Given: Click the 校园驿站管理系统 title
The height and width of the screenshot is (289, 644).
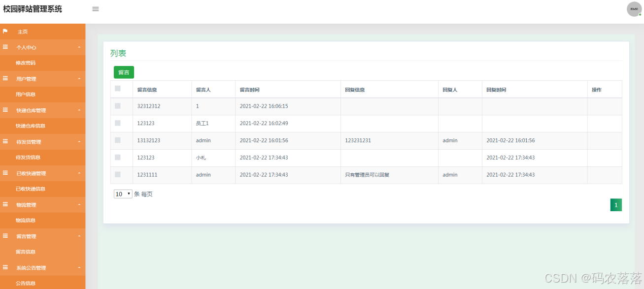Looking at the screenshot, I should tap(33, 9).
